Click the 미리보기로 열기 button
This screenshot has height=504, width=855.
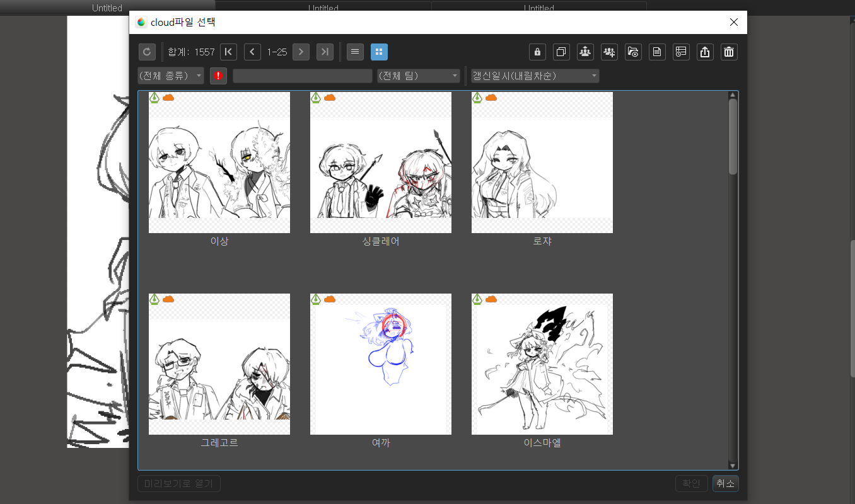179,483
